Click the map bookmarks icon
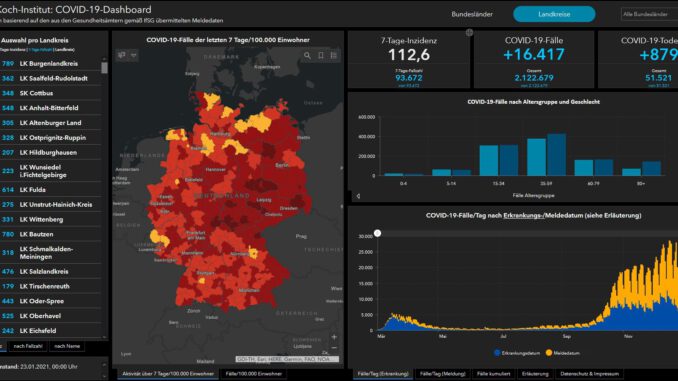The height and width of the screenshot is (381, 678). click(321, 55)
